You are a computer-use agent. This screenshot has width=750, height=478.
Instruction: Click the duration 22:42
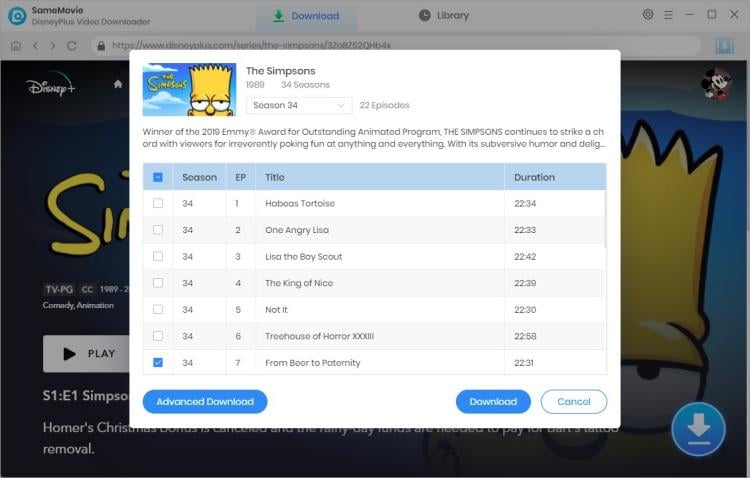pos(525,256)
